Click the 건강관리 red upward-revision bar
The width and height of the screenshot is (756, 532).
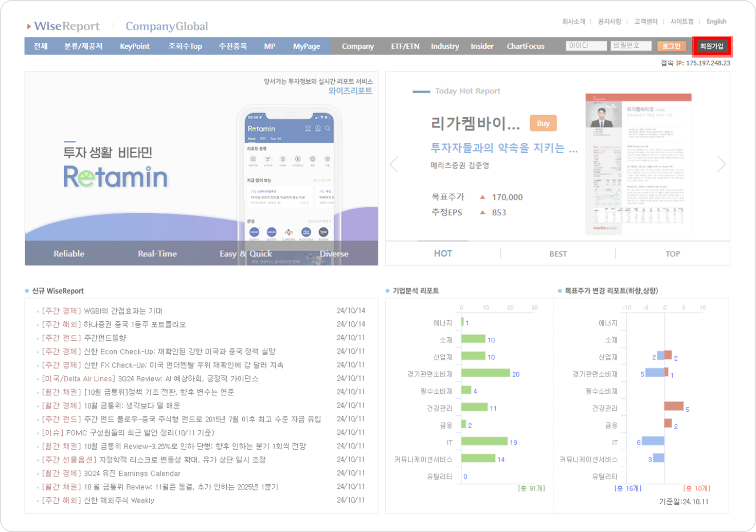pyautogui.click(x=674, y=406)
